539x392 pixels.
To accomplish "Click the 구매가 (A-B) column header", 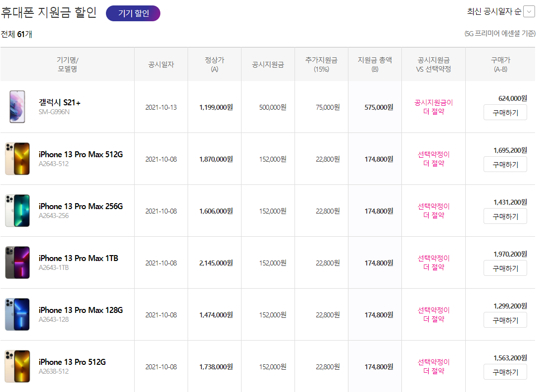I will 500,64.
